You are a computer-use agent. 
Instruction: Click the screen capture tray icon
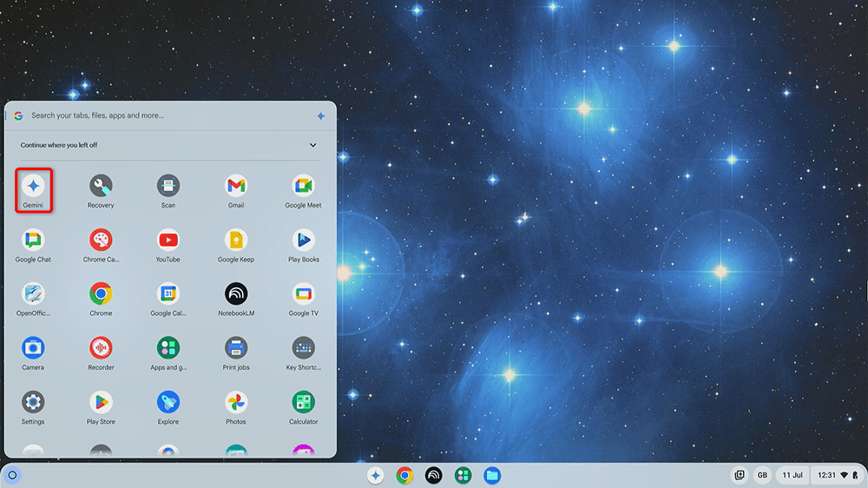740,475
